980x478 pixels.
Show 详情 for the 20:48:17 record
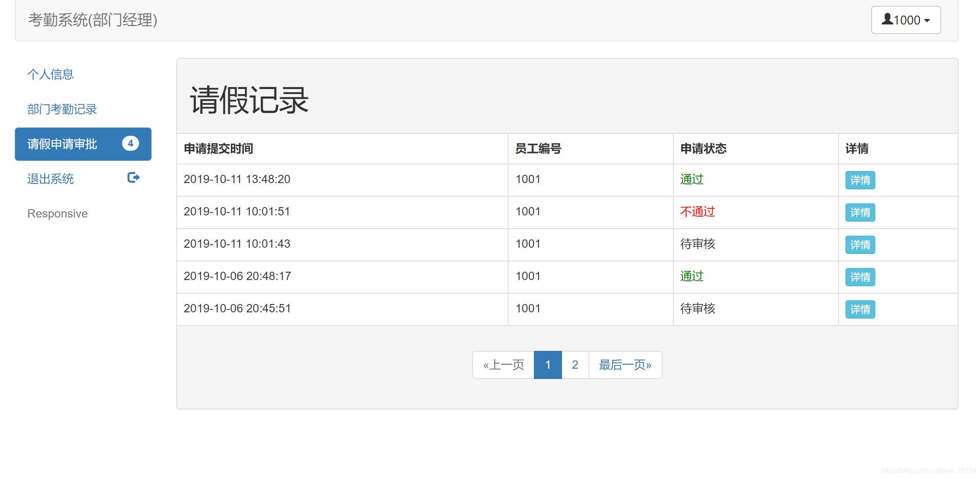click(x=860, y=277)
